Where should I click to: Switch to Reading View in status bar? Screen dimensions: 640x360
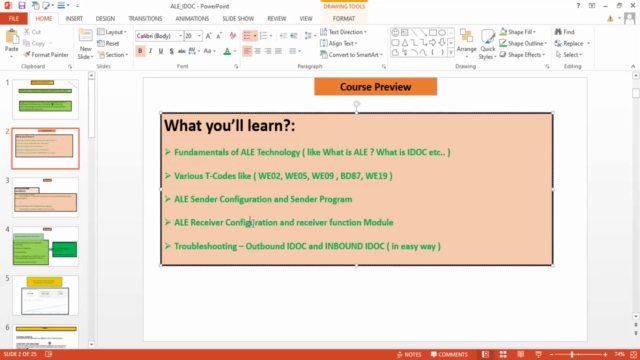coord(520,354)
